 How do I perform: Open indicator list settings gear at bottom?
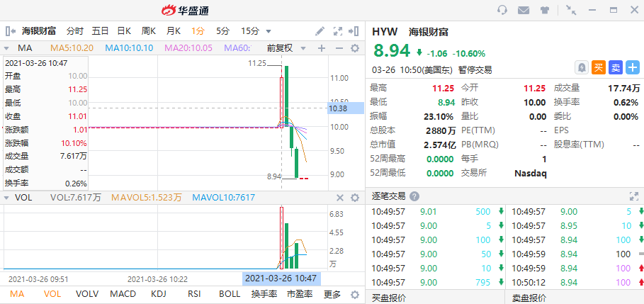355,295
